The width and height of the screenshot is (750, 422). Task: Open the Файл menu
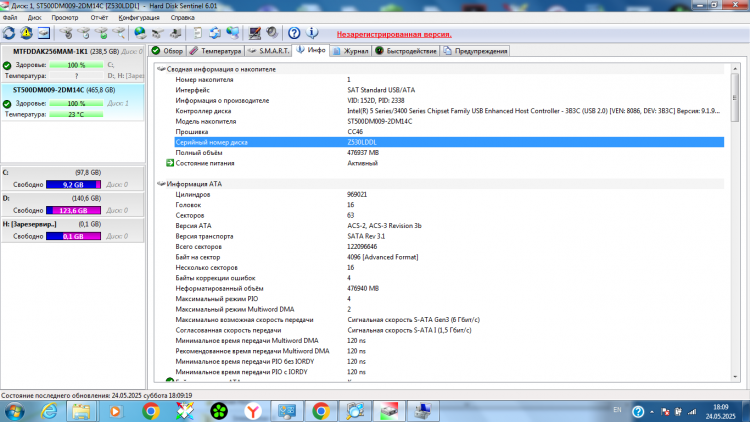tap(10, 18)
